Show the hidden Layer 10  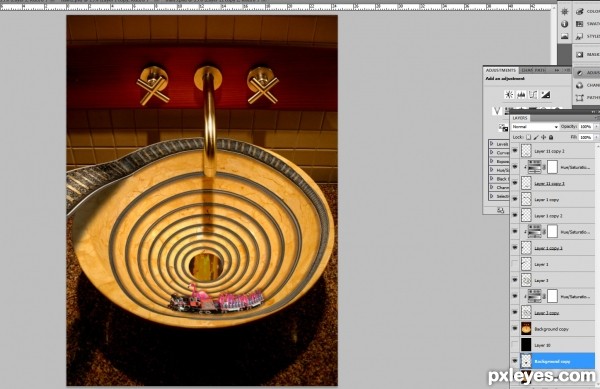[515, 345]
